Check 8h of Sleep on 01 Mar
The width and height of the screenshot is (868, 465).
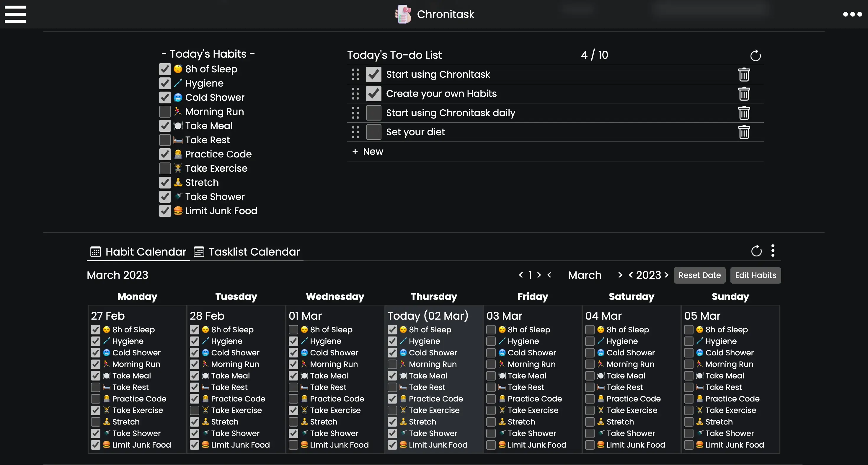(293, 329)
